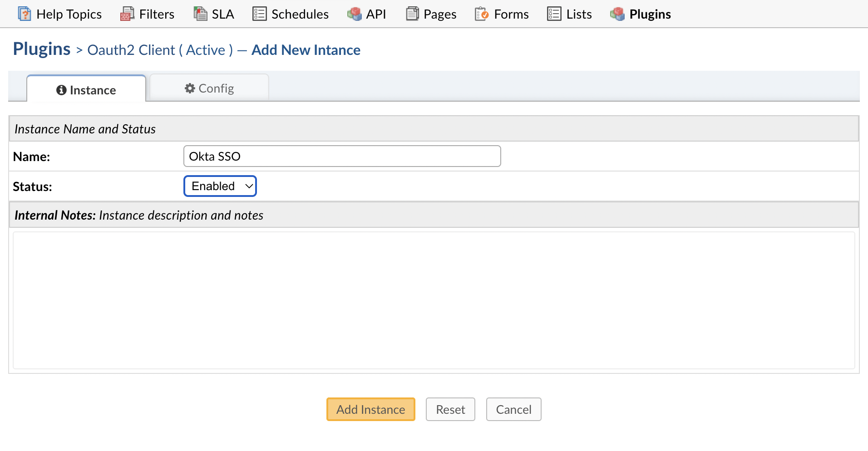This screenshot has height=451, width=868.
Task: Open the Status dropdown showing Enabled
Action: (x=220, y=186)
